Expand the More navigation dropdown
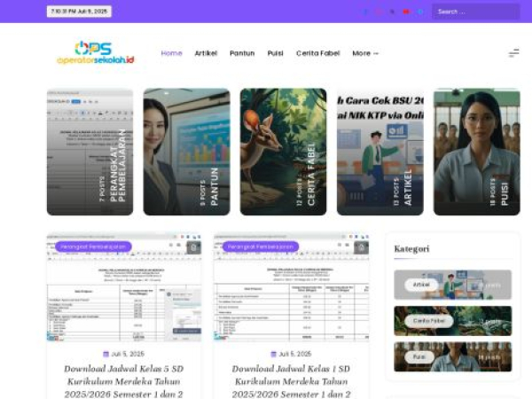Viewport: 532px width, 399px height. tap(364, 53)
